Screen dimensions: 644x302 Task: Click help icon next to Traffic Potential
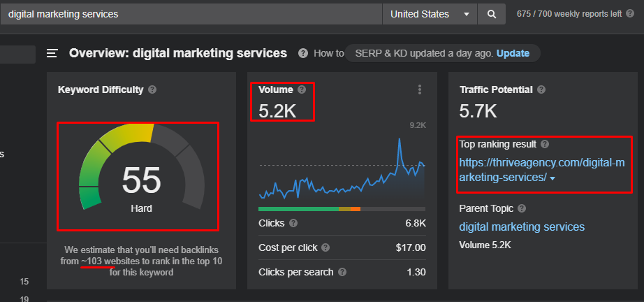pyautogui.click(x=541, y=89)
